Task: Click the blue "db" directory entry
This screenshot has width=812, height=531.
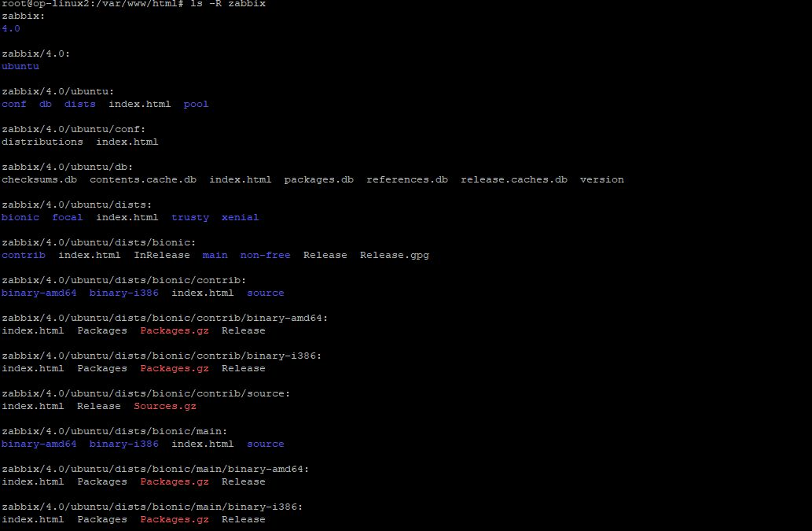Action: click(x=46, y=104)
